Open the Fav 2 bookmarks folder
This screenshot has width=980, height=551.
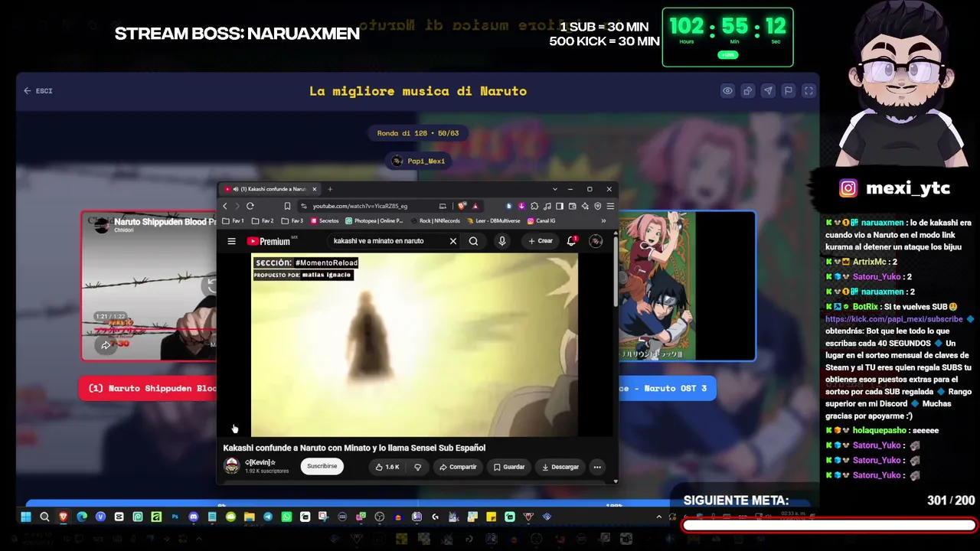pos(263,221)
